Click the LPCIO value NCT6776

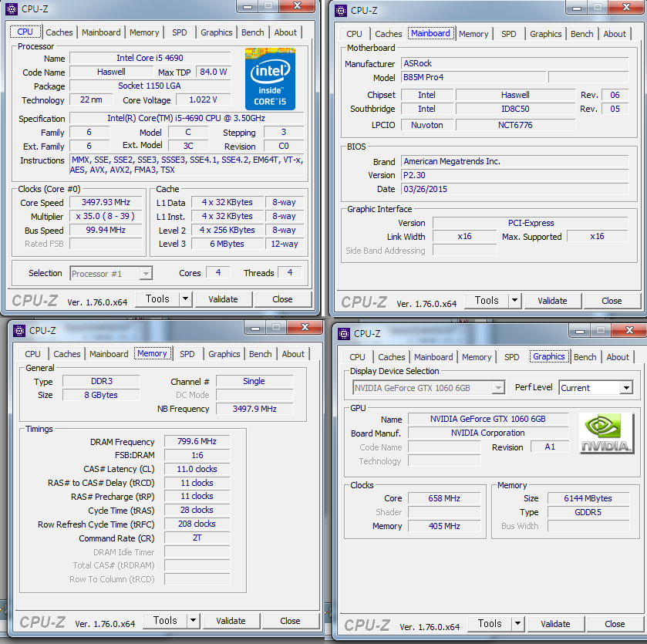(x=515, y=125)
